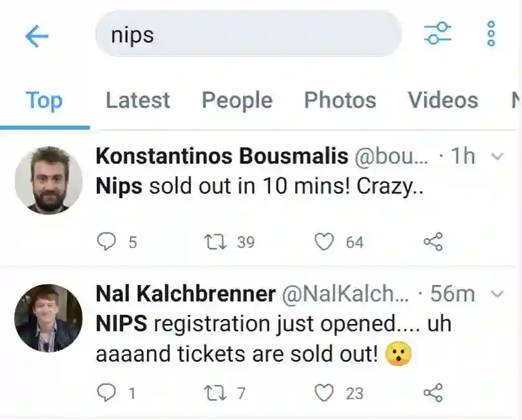Reply to Nal Kalchbrenner's tweet

tap(108, 392)
